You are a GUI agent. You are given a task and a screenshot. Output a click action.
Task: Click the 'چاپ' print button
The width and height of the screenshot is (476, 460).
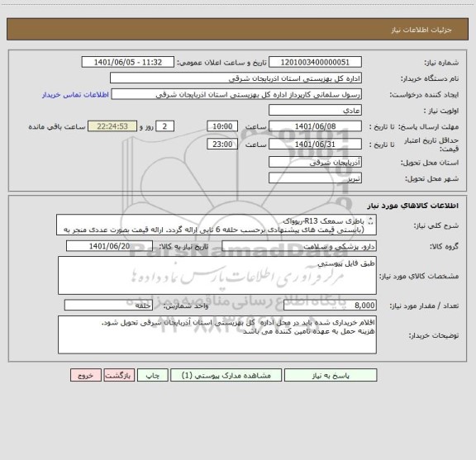(152, 375)
